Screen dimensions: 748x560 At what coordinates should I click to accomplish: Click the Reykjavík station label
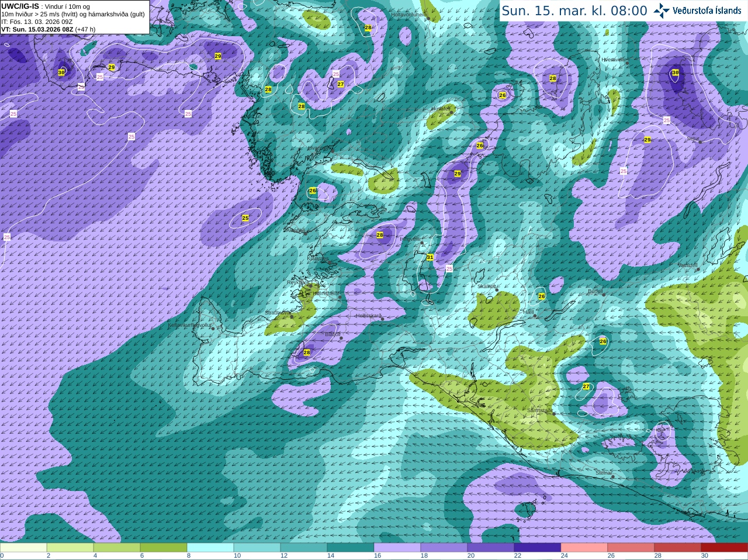point(297,282)
